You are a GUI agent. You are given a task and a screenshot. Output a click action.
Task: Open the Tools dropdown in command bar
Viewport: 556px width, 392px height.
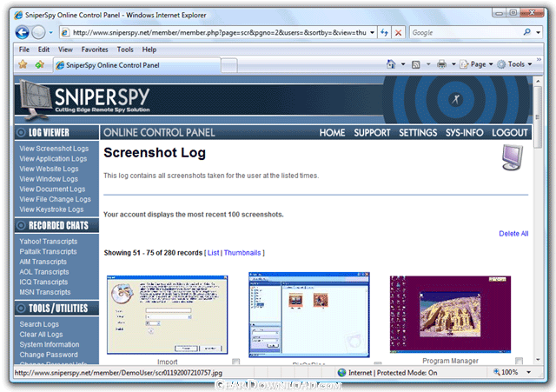coord(519,64)
